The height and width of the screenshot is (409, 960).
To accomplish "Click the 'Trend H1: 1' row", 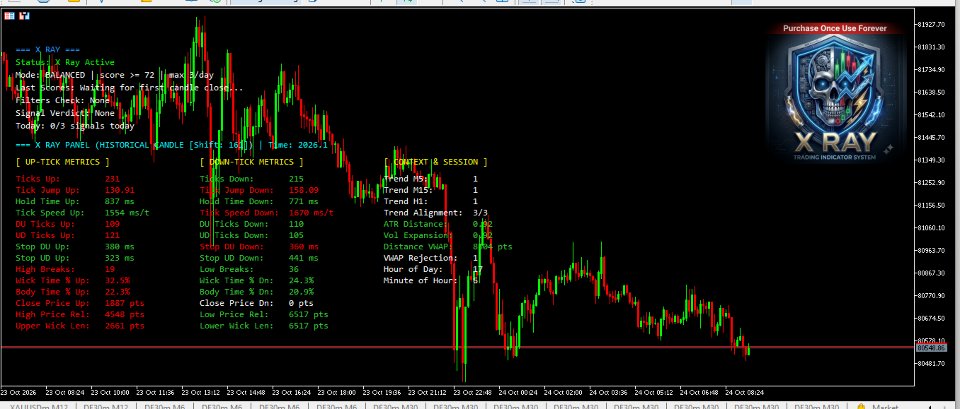I will (430, 201).
